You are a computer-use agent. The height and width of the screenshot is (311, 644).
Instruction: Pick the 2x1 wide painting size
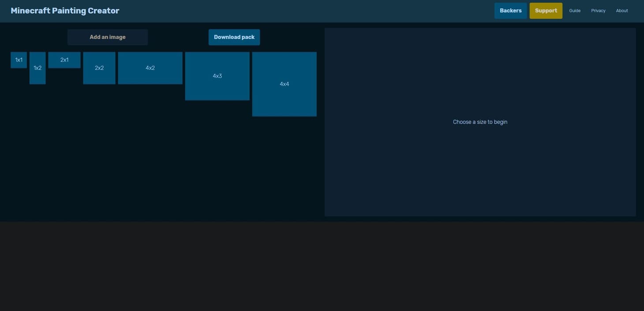pyautogui.click(x=64, y=60)
